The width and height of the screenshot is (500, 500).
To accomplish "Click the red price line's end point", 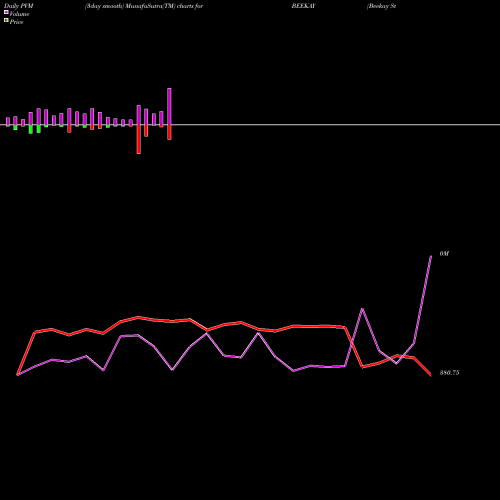I will tap(430, 375).
